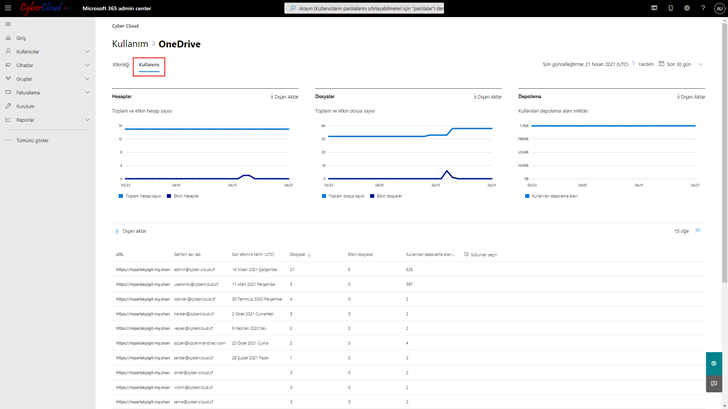Collapse the navigation menu hamburger icon

(8, 24)
